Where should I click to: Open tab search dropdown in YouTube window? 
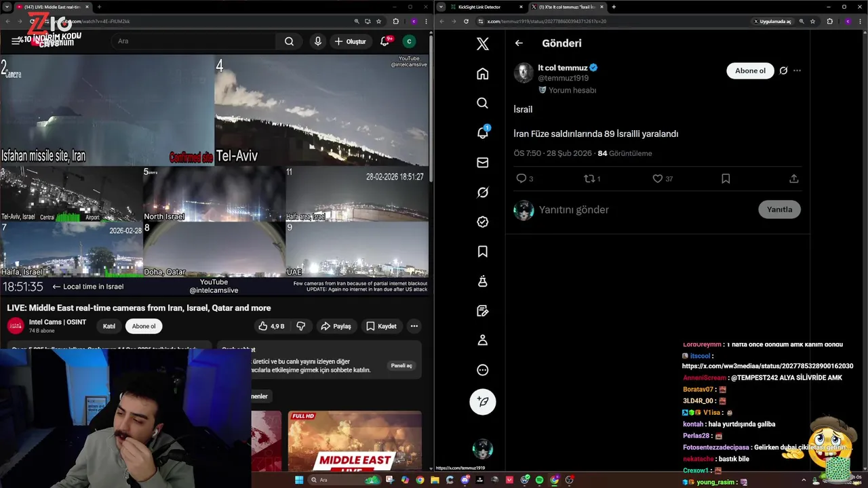(x=5, y=7)
